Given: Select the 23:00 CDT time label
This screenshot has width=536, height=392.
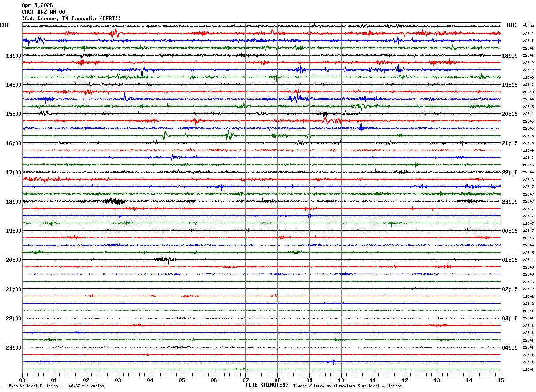Looking at the screenshot, I should click(x=14, y=348).
